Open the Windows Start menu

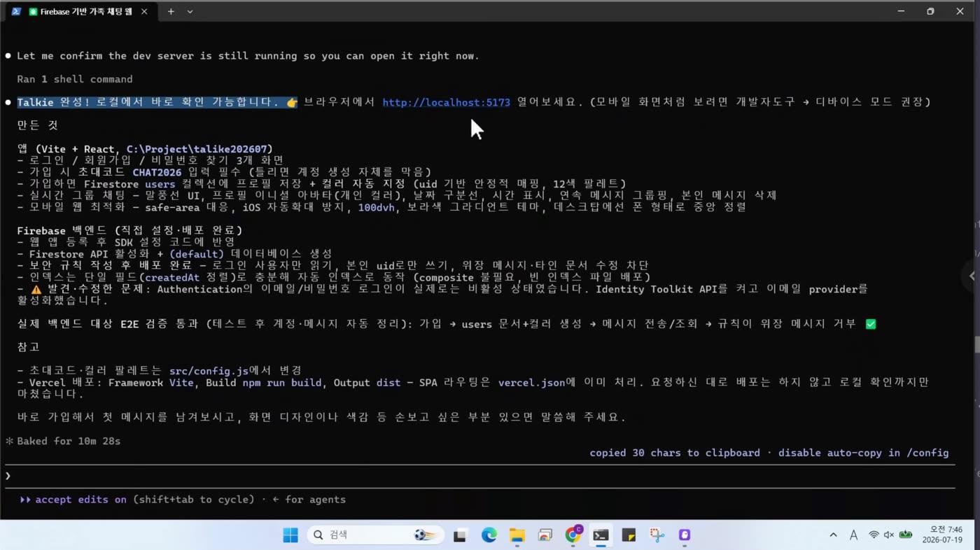[290, 535]
